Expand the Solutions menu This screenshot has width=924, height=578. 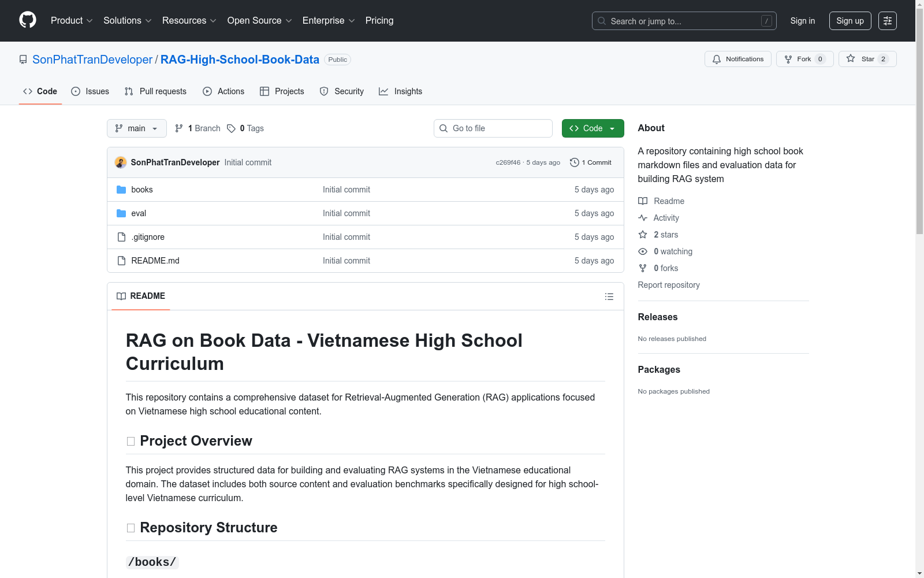(x=128, y=21)
